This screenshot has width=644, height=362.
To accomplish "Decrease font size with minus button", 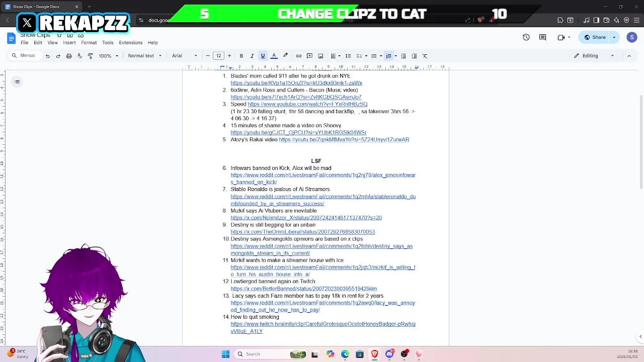I will click(208, 56).
